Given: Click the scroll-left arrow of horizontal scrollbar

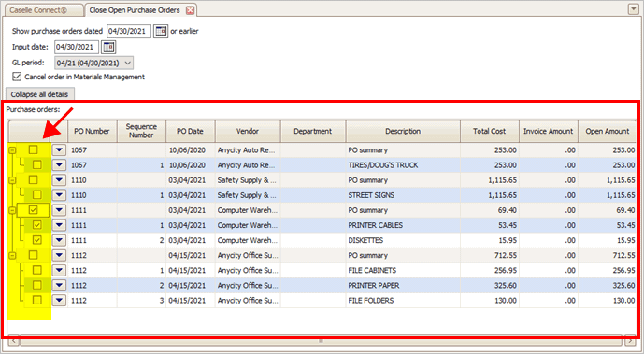Looking at the screenshot, I should coord(14,341).
